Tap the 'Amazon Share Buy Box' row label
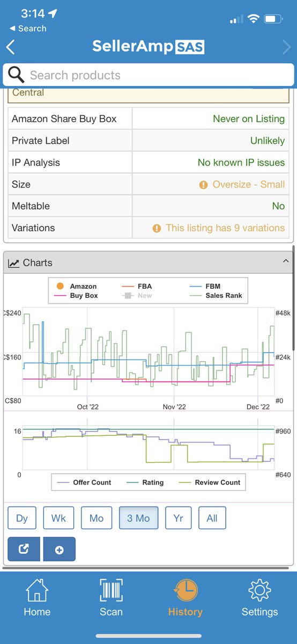297x644 pixels. point(64,119)
